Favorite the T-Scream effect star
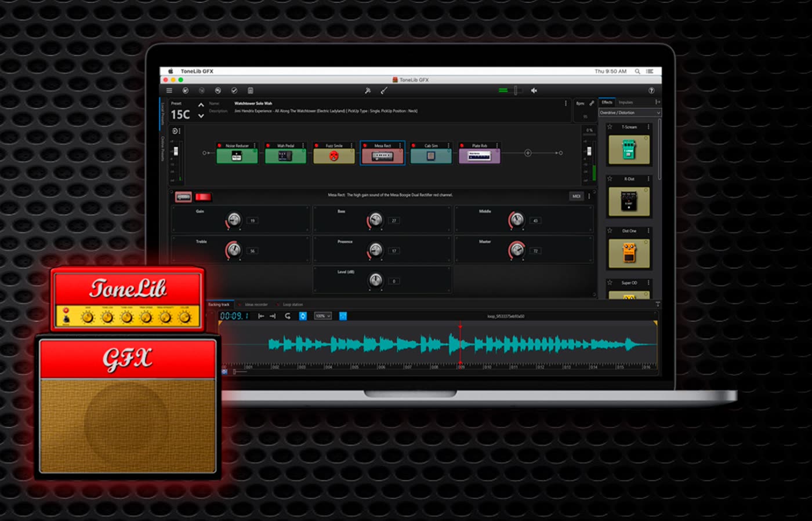The height and width of the screenshot is (521, 812). point(610,126)
